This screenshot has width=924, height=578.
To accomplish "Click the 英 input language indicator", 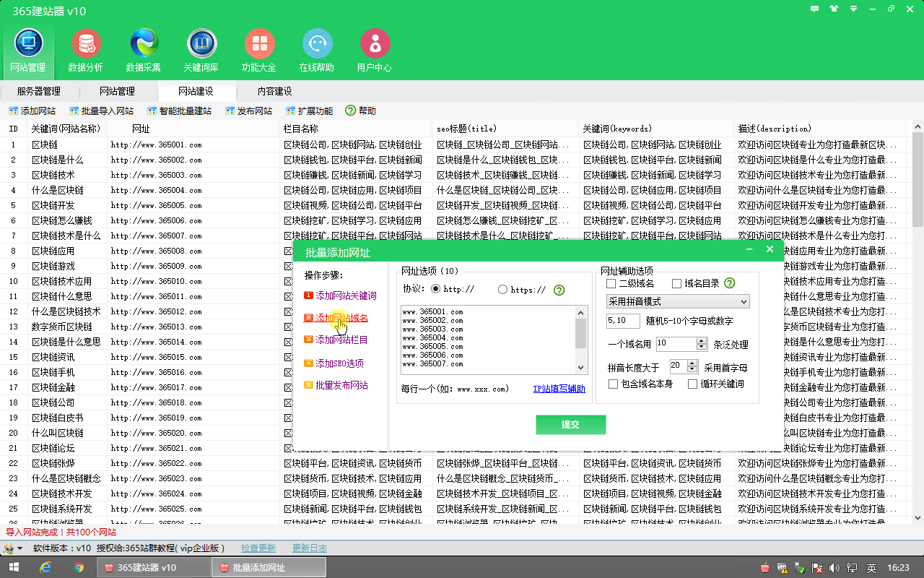I will [871, 568].
